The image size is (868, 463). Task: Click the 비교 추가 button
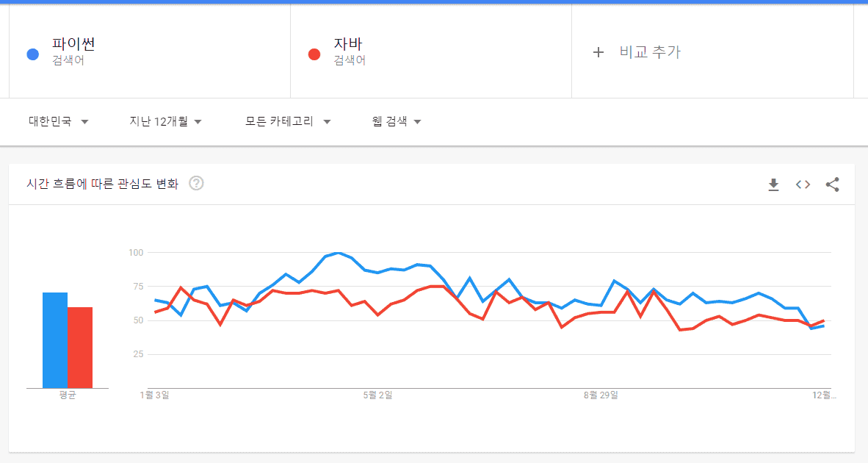coord(649,52)
